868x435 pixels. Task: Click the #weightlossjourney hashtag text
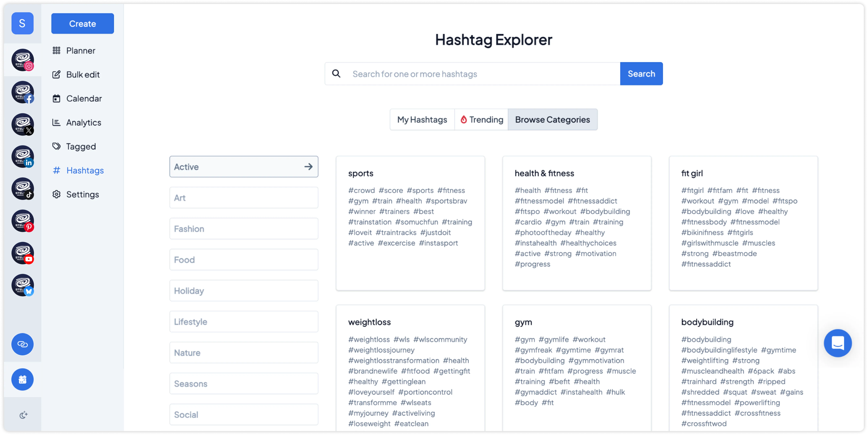(x=381, y=350)
